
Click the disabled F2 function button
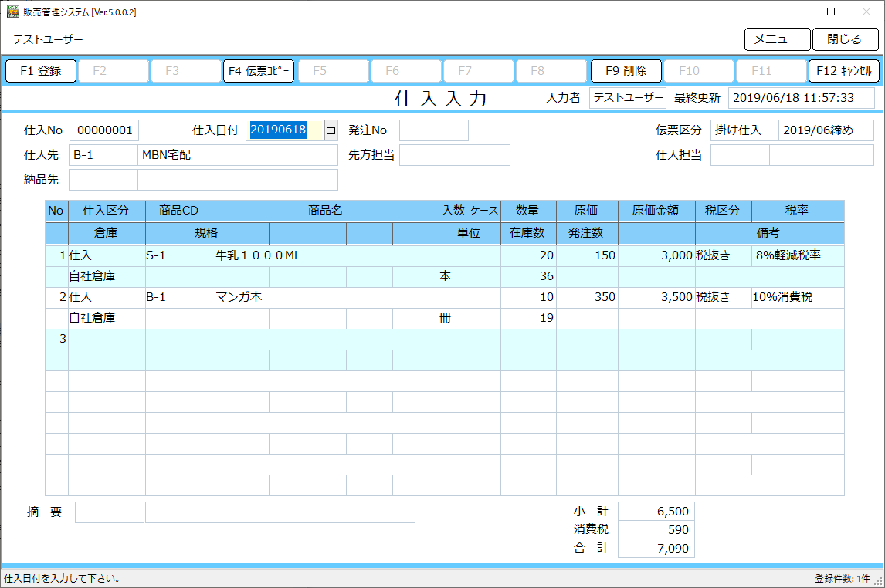(114, 71)
